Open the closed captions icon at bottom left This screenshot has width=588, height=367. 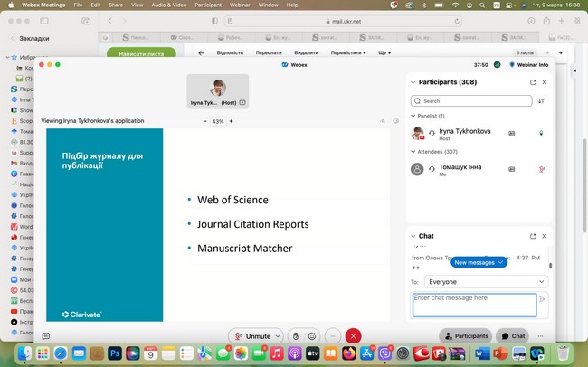click(46, 336)
